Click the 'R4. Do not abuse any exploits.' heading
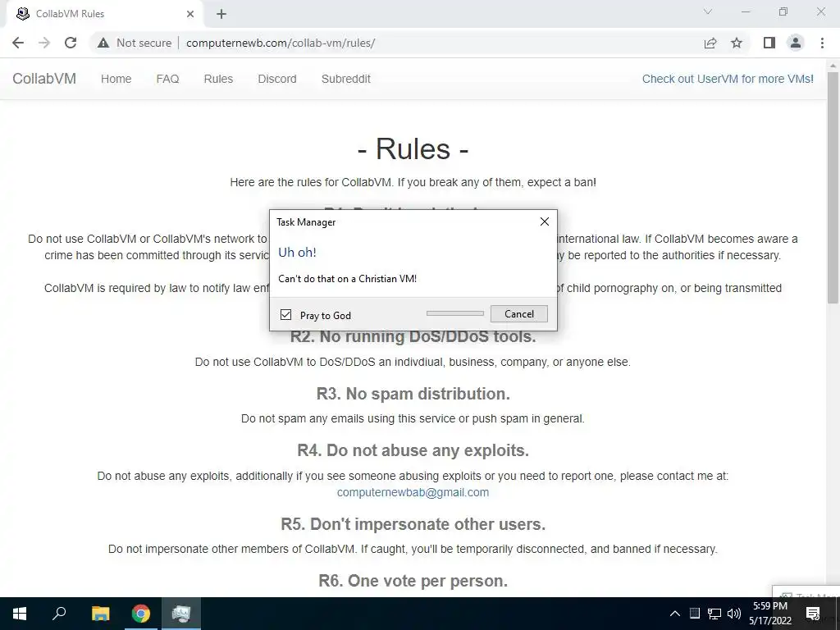Screen dimensions: 840x630 [413, 450]
